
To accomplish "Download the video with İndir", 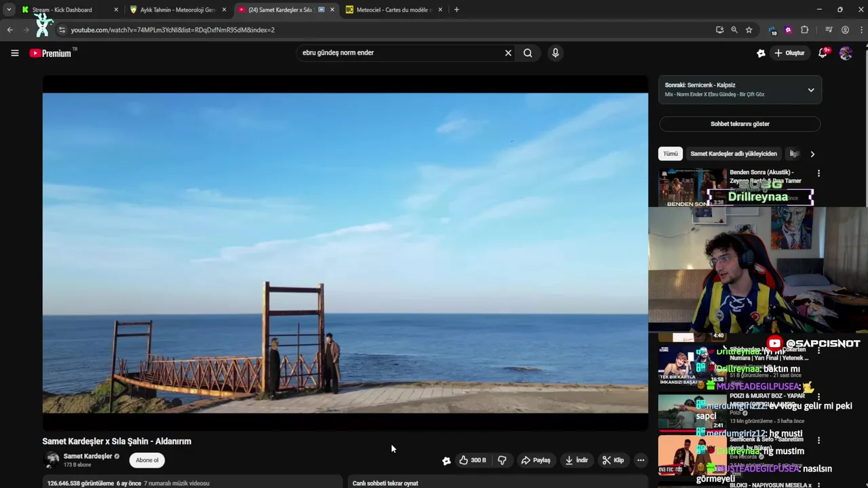I will (576, 460).
